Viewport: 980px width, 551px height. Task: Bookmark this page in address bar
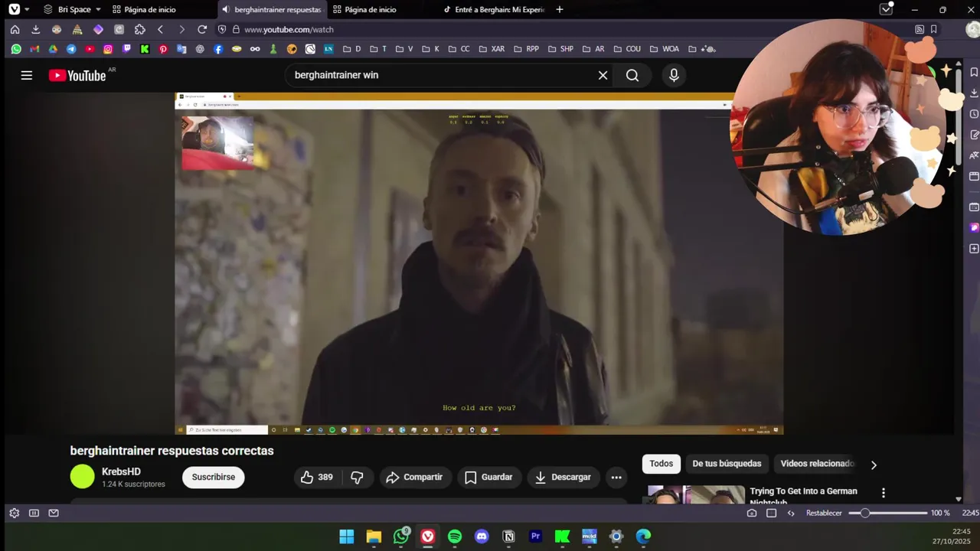pos(933,29)
